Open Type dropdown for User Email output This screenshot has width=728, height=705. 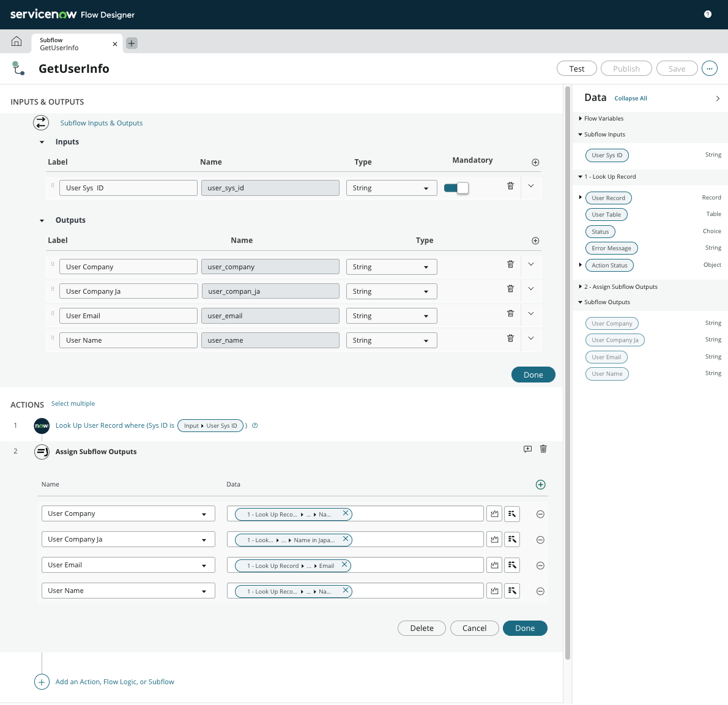click(x=392, y=316)
